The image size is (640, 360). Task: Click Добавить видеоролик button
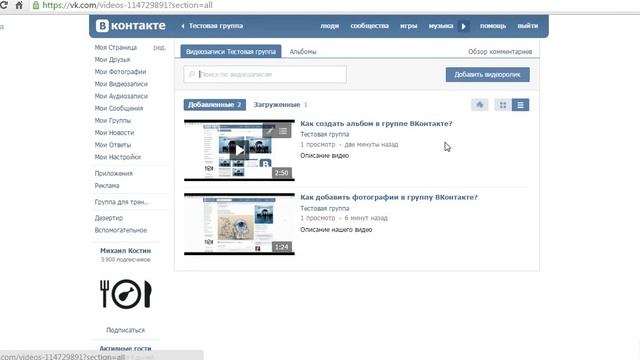click(x=488, y=75)
